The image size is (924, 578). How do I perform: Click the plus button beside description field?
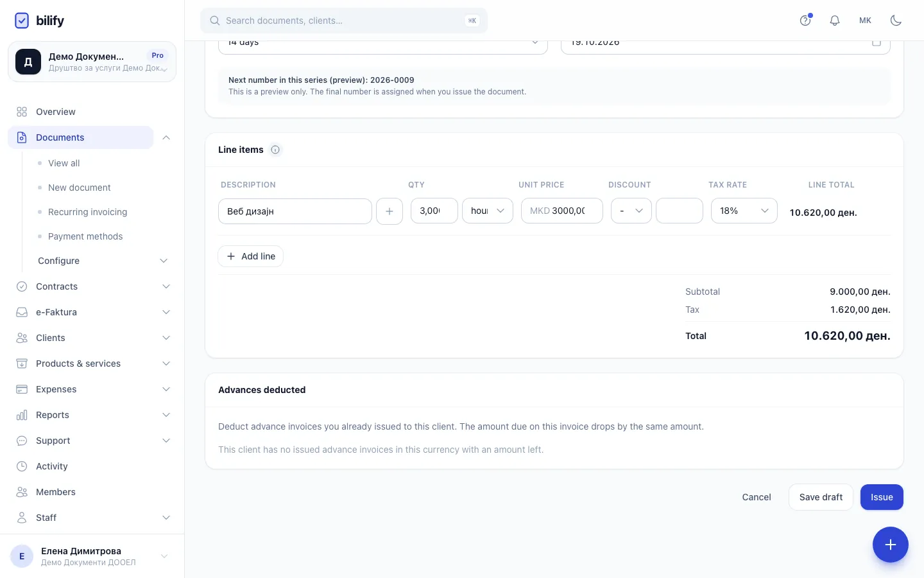[x=389, y=211]
